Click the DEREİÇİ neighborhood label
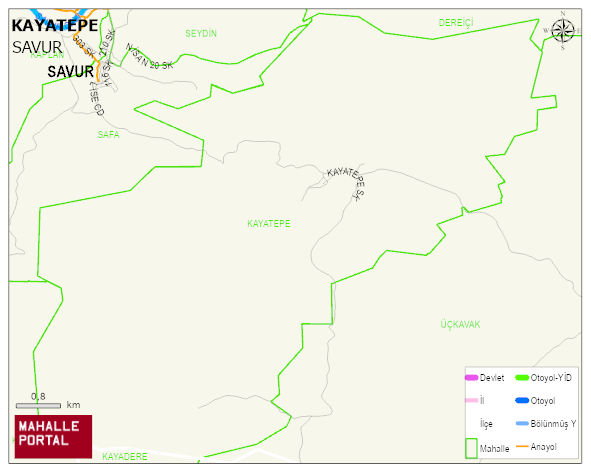Image resolution: width=591 pixels, height=472 pixels. (x=456, y=23)
